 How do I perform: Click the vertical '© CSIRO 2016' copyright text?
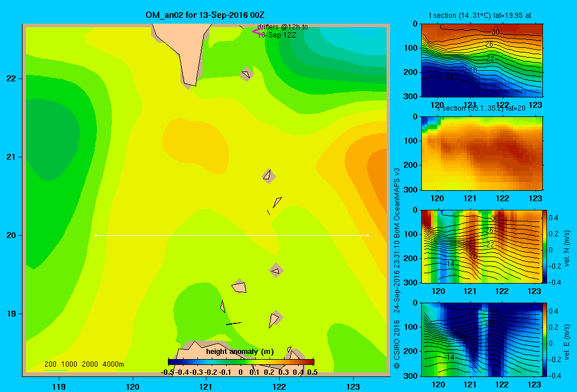click(x=397, y=344)
